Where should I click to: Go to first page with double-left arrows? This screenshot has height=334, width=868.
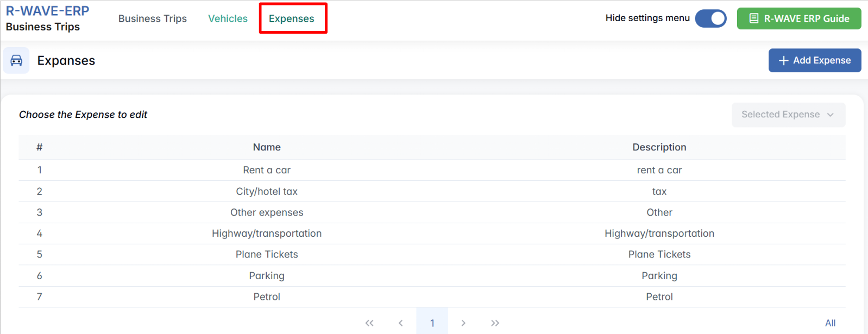[369, 323]
